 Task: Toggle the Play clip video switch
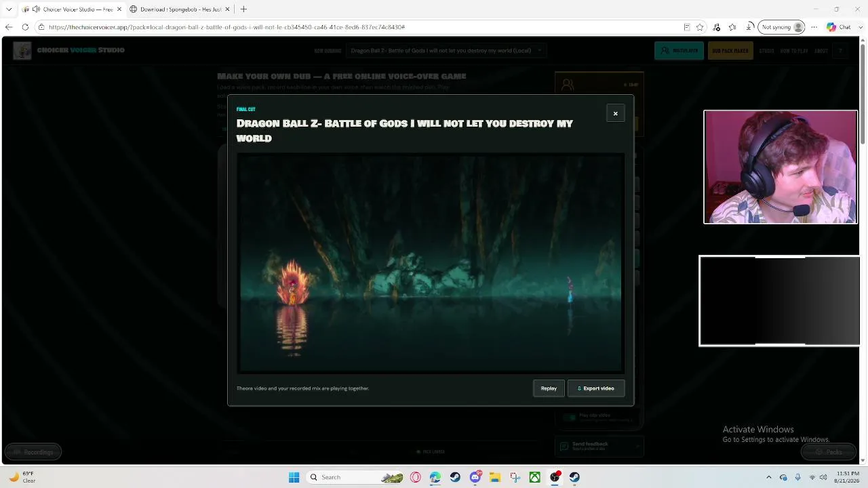coord(569,418)
